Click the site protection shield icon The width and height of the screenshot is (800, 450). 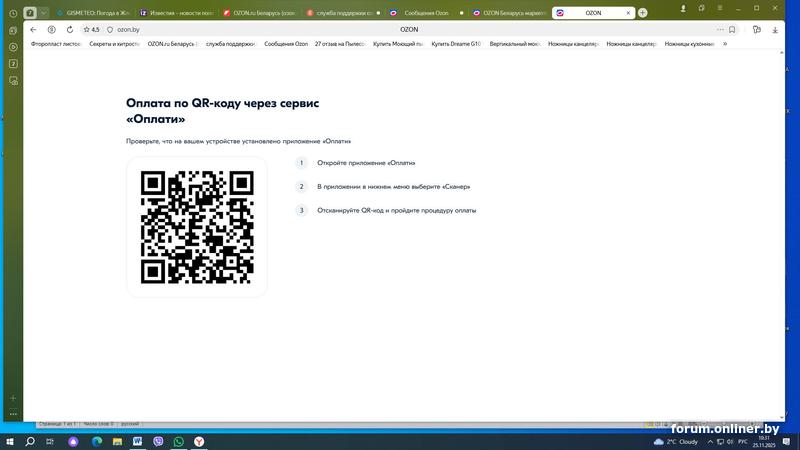click(x=110, y=30)
